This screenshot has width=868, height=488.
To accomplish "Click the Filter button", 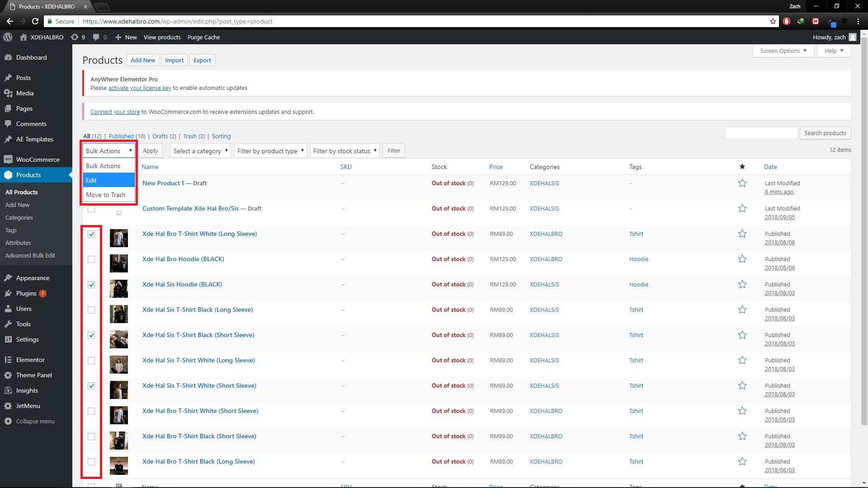I will pyautogui.click(x=394, y=151).
